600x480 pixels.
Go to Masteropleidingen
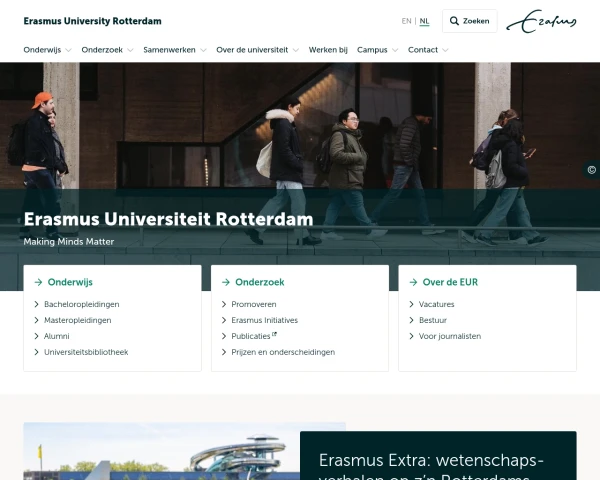(78, 320)
